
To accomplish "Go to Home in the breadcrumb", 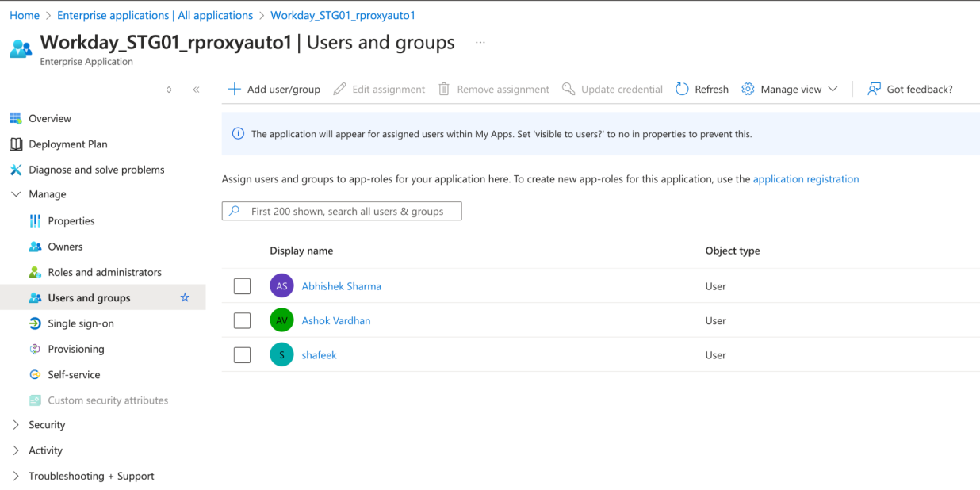I will point(25,15).
